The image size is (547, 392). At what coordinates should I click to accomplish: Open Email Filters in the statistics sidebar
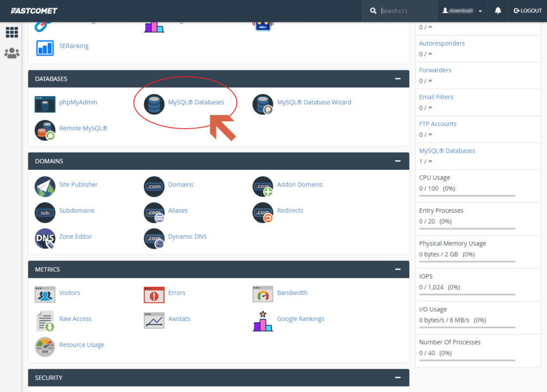pyautogui.click(x=436, y=97)
